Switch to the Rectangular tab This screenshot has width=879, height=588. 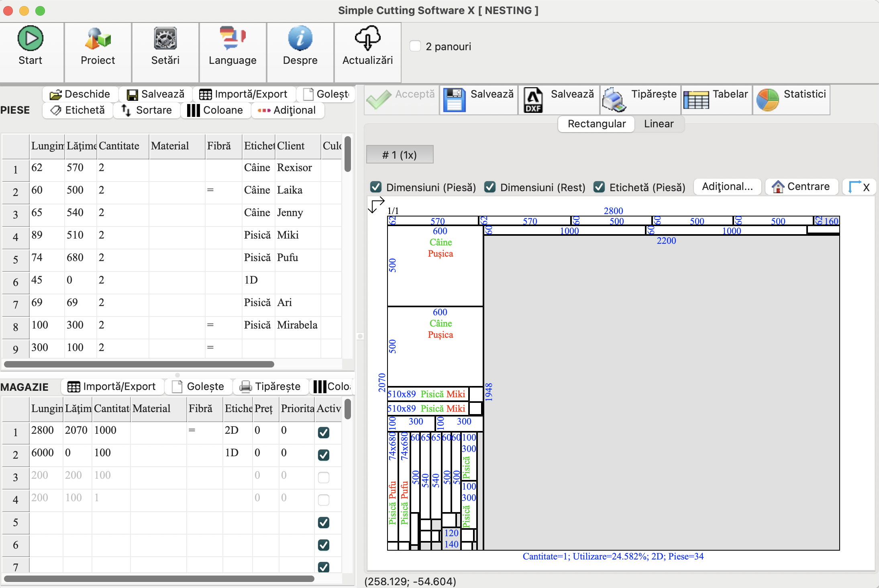pyautogui.click(x=596, y=124)
